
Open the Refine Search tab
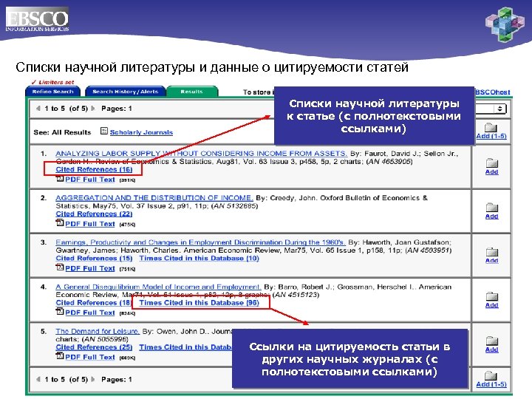pos(53,92)
